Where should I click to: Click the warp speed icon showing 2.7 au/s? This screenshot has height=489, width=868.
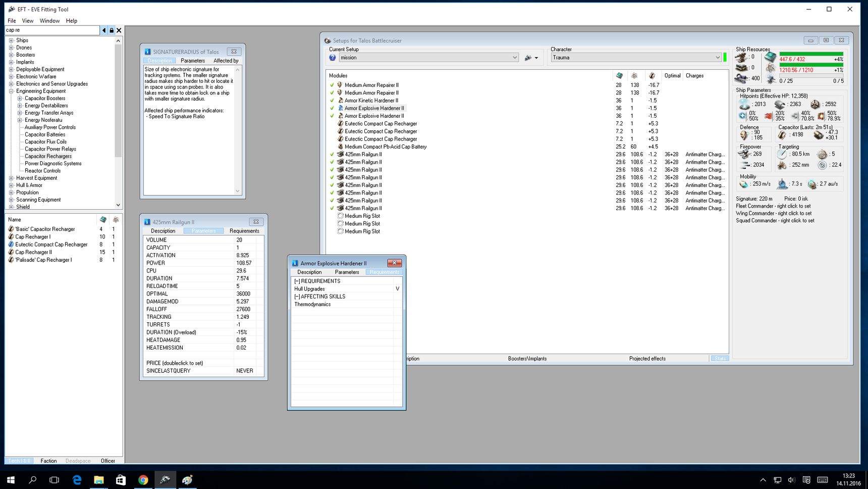click(x=812, y=184)
